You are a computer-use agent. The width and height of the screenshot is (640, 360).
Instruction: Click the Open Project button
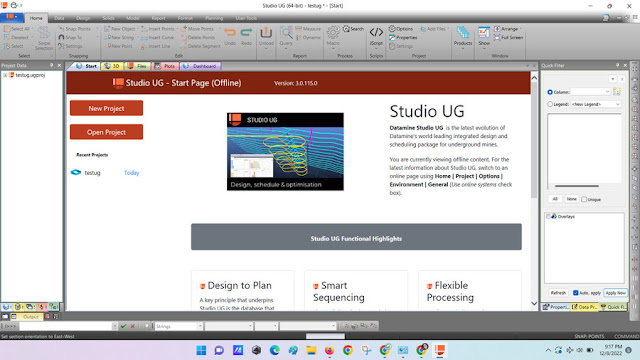(107, 132)
